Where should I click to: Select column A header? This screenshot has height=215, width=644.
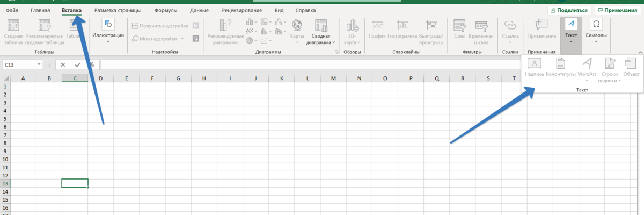23,78
